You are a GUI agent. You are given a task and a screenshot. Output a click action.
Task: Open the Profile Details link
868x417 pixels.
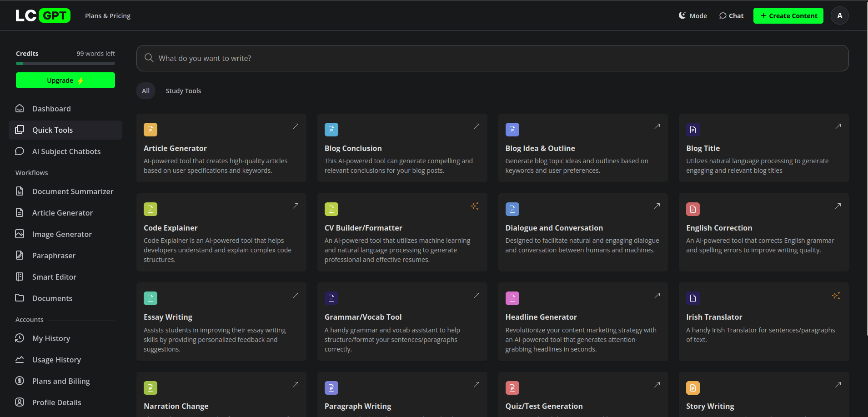(57, 402)
